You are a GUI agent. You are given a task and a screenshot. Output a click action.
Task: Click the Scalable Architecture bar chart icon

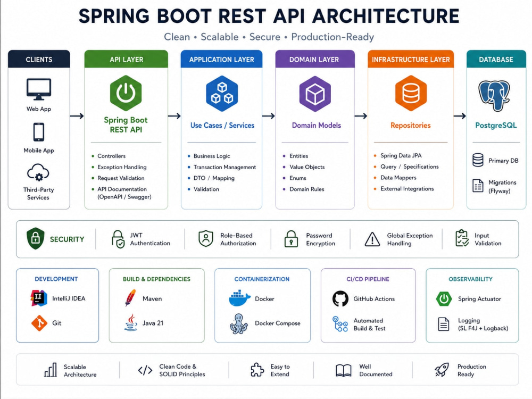[51, 370]
